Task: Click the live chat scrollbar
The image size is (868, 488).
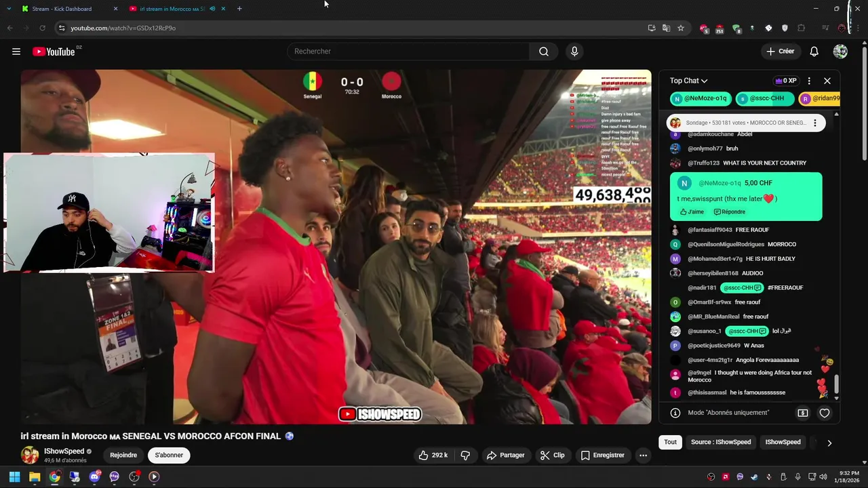Action: tap(836, 384)
